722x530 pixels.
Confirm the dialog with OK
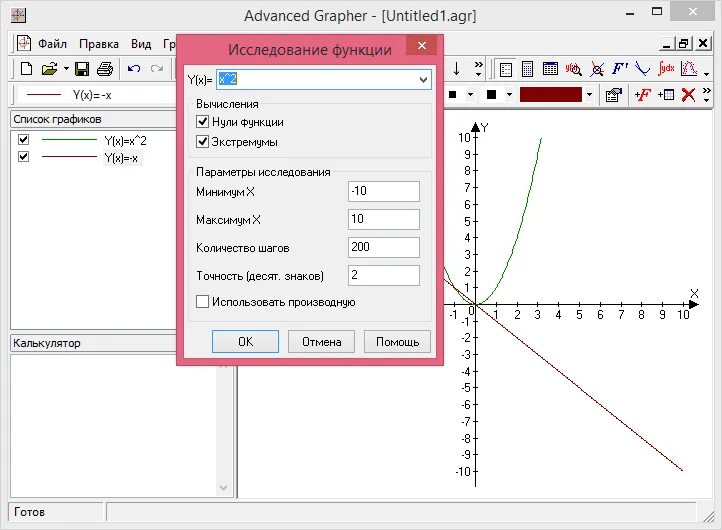pos(245,342)
